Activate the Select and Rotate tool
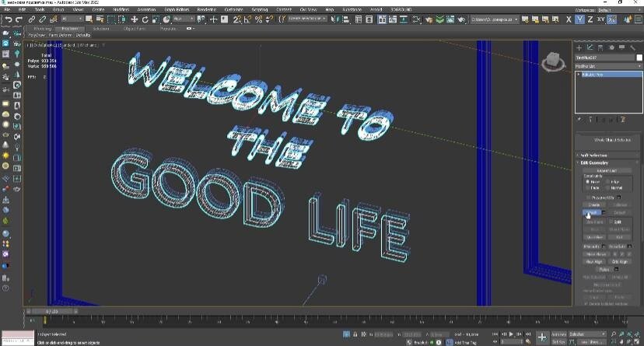The height and width of the screenshot is (346, 644). click(x=145, y=19)
